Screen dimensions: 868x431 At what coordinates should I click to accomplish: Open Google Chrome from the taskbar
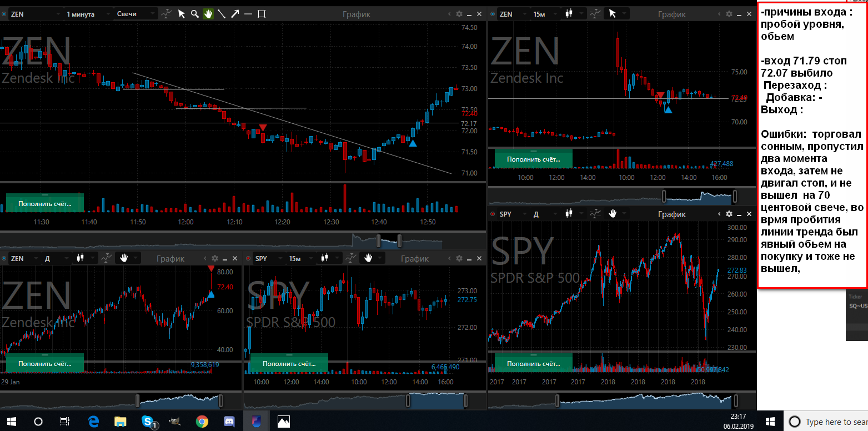(x=202, y=422)
